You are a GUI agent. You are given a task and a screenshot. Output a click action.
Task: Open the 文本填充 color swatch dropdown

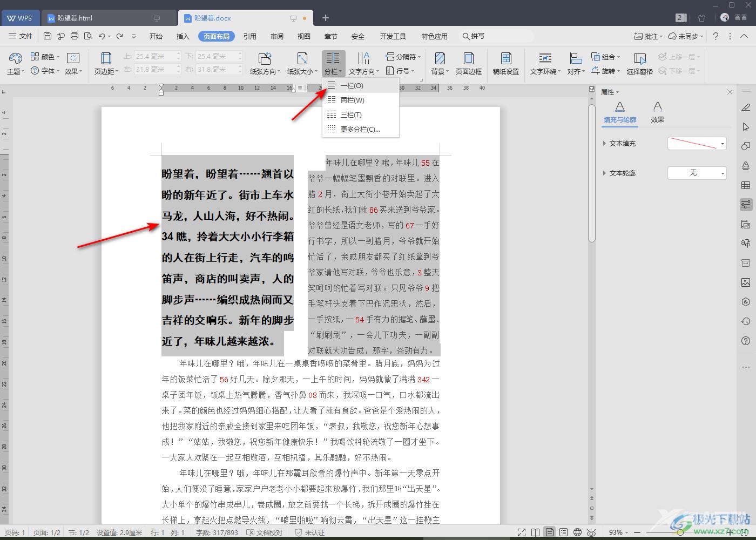[697, 143]
